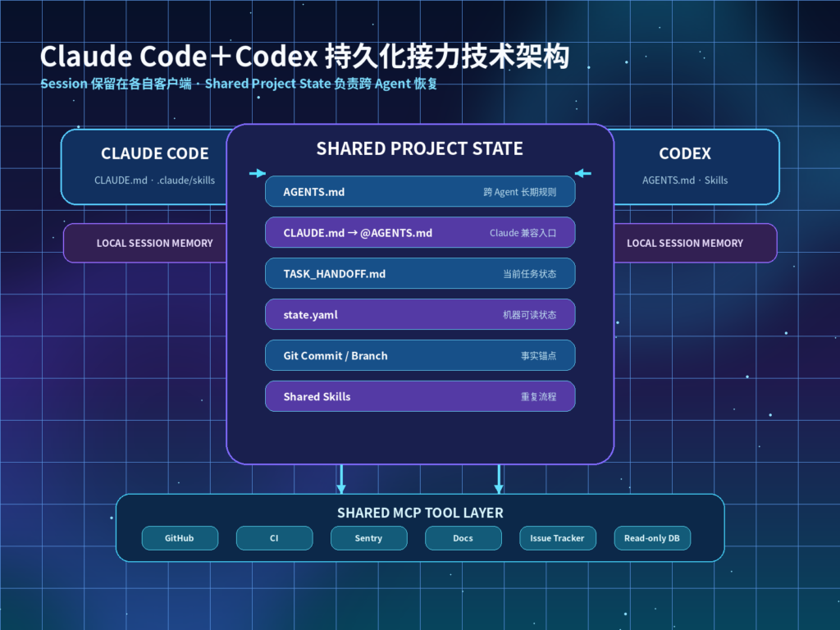Click the left LOCAL SESSION MEMORY box under Claude Code
This screenshot has height=630, width=840.
pyautogui.click(x=145, y=243)
